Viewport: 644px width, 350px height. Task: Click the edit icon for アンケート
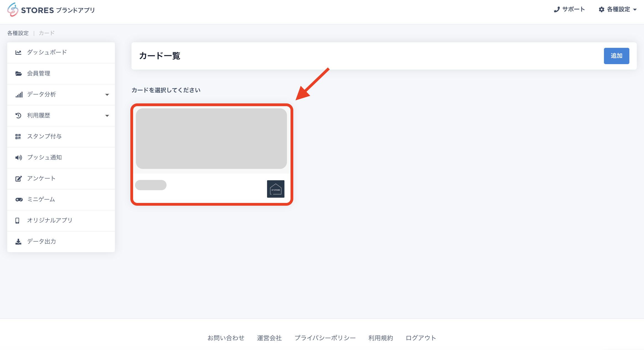click(18, 179)
